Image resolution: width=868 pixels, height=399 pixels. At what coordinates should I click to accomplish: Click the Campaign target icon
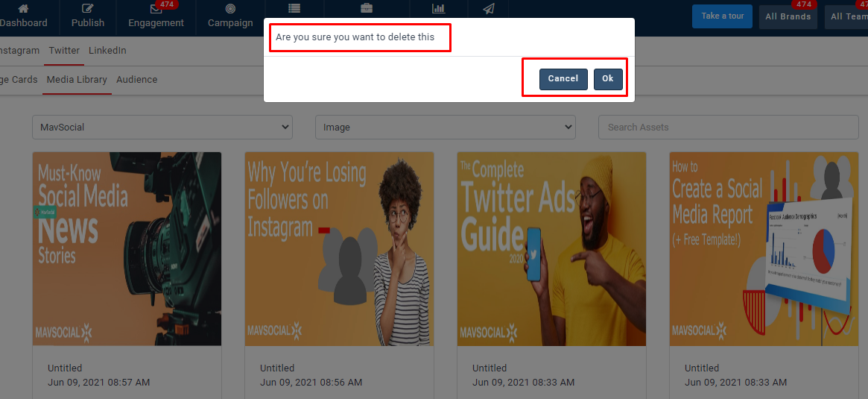pos(230,9)
